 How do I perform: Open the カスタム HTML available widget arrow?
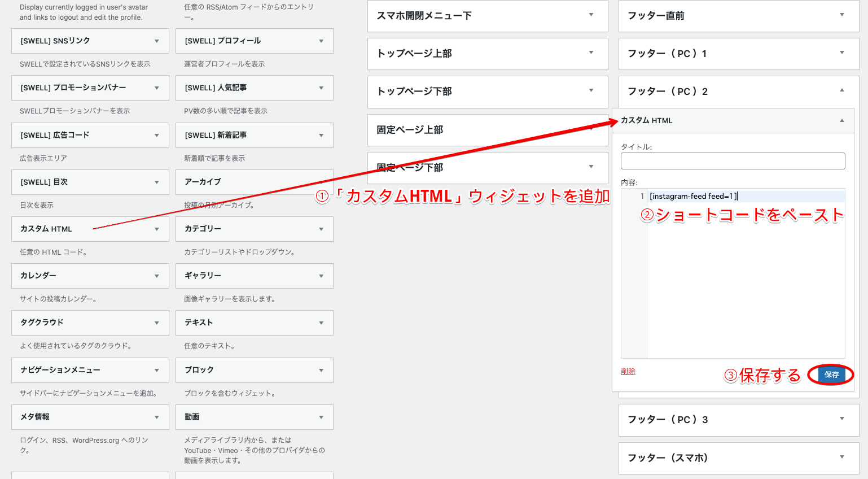[157, 229]
